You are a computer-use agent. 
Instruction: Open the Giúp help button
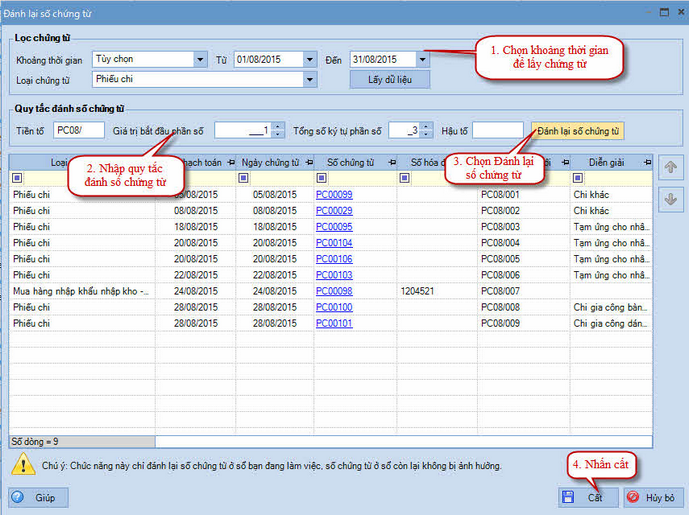[38, 497]
